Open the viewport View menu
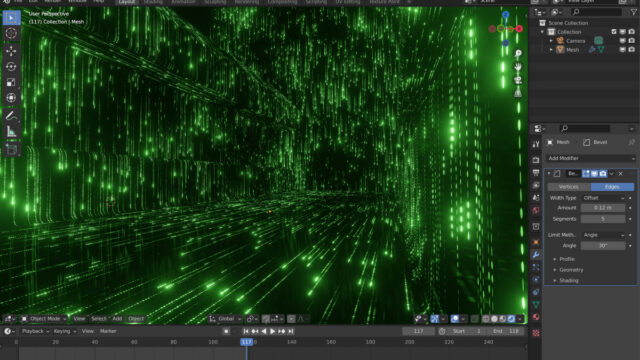This screenshot has width=640, height=360. [x=79, y=319]
